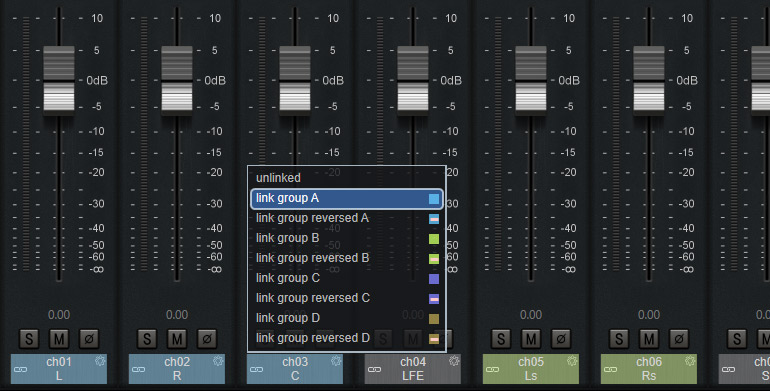Click the ch02 fader handle
The height and width of the screenshot is (391, 770).
pos(177,81)
